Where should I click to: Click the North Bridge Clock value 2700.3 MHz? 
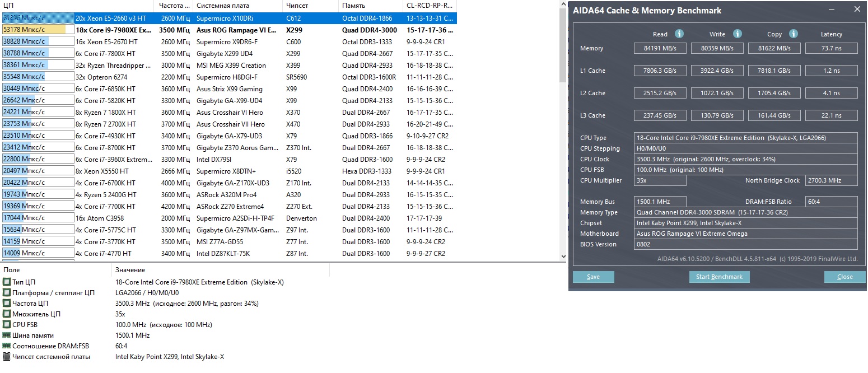pyautogui.click(x=832, y=180)
